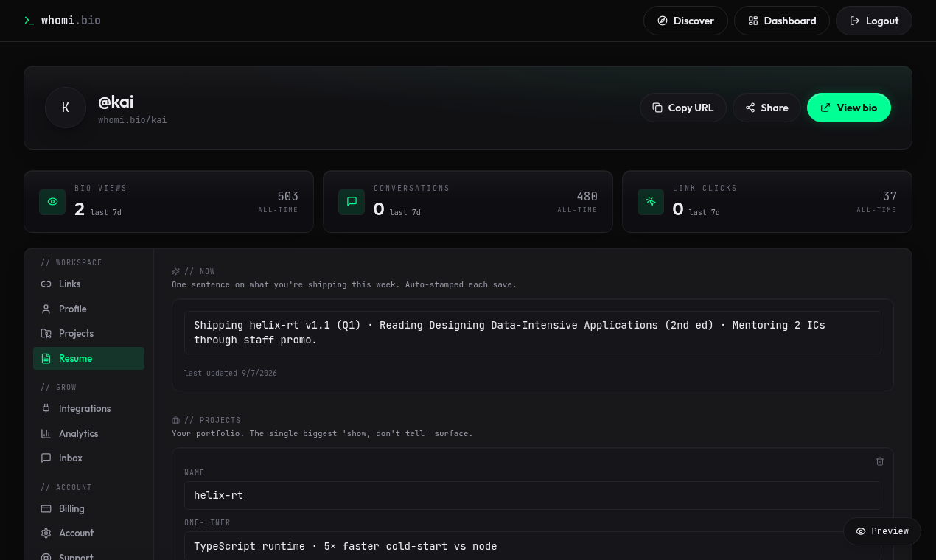Click the Projects folder icon

46,333
